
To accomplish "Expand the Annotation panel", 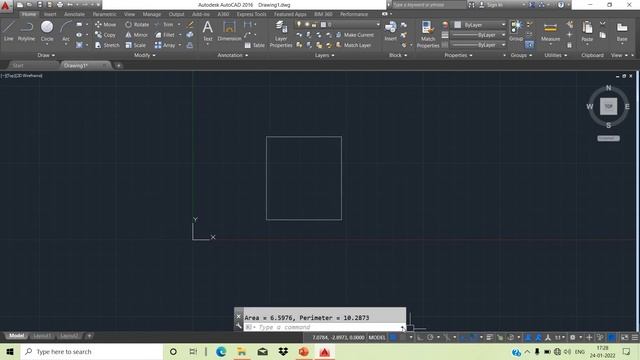I will point(232,55).
